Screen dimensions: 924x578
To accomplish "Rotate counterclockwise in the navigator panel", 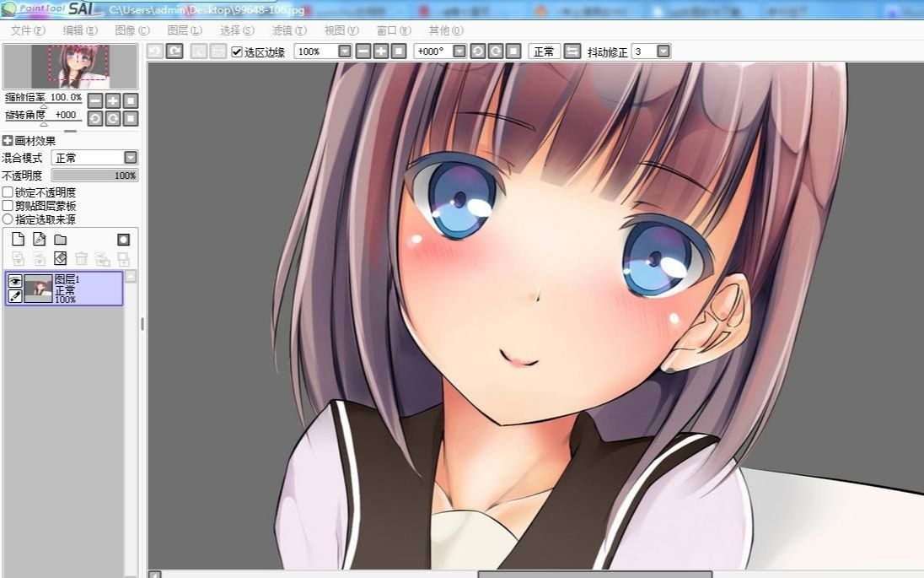I will 95,118.
